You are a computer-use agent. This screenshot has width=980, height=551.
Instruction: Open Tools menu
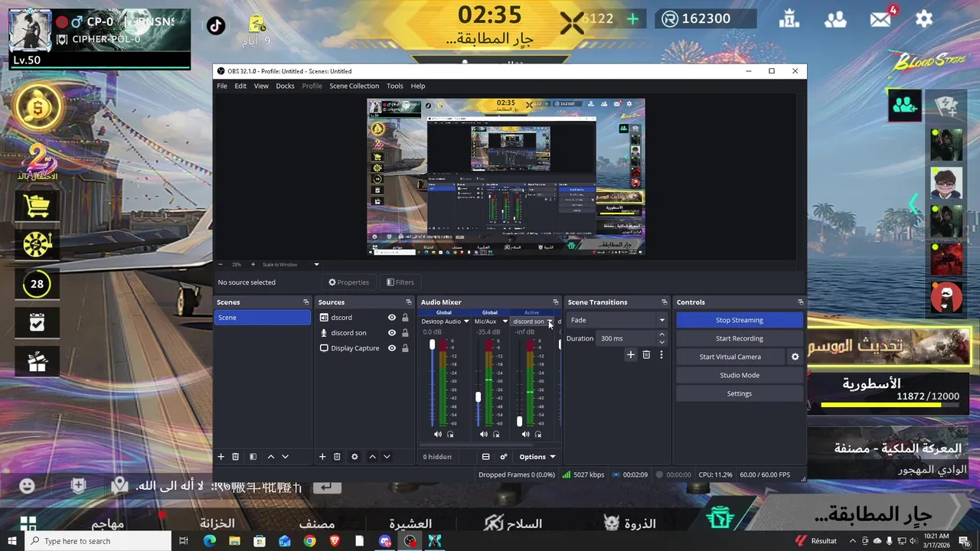click(394, 86)
